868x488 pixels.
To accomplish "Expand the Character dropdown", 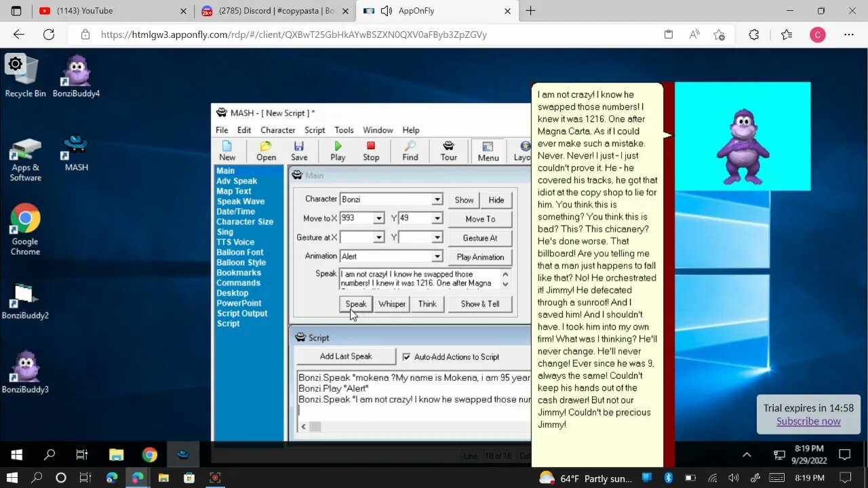I will 437,199.
